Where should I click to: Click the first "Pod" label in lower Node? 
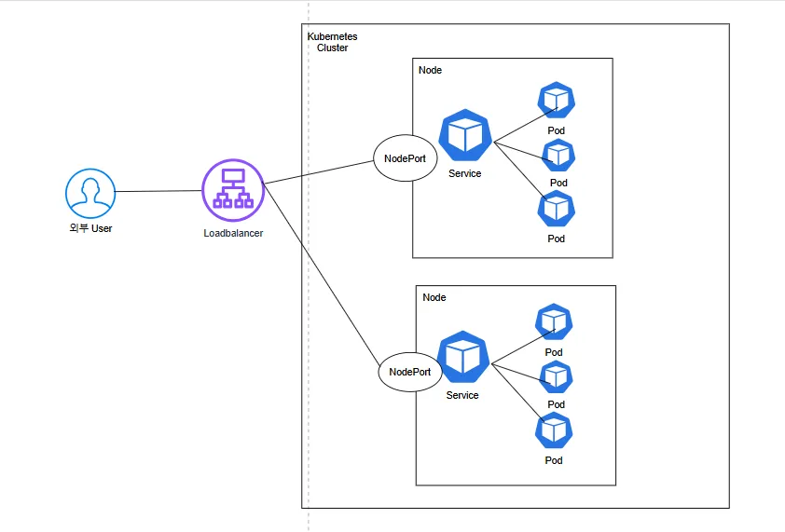tap(554, 352)
